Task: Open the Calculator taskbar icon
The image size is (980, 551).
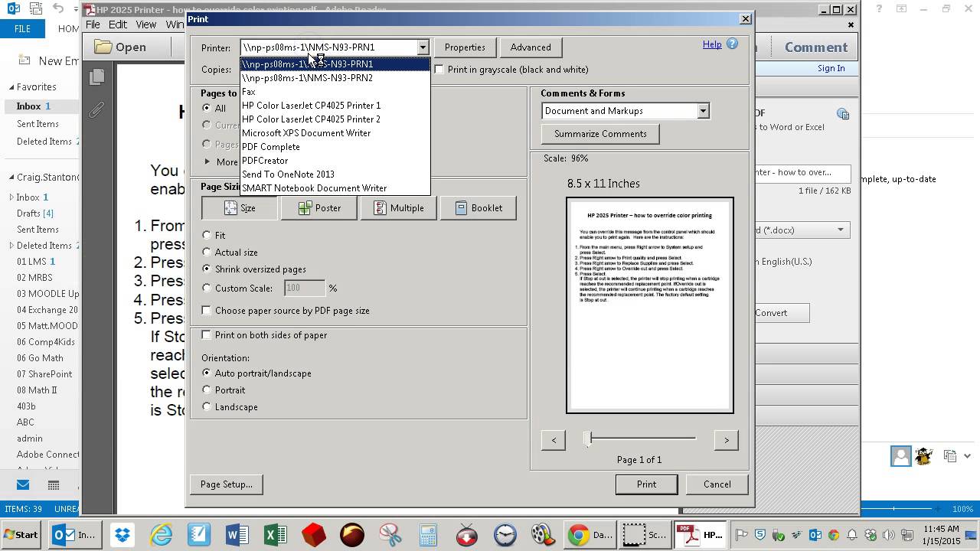Action: (428, 535)
